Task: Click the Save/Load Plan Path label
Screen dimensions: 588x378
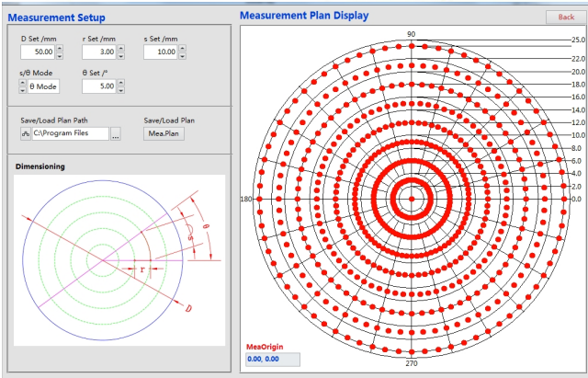Action: pos(54,120)
